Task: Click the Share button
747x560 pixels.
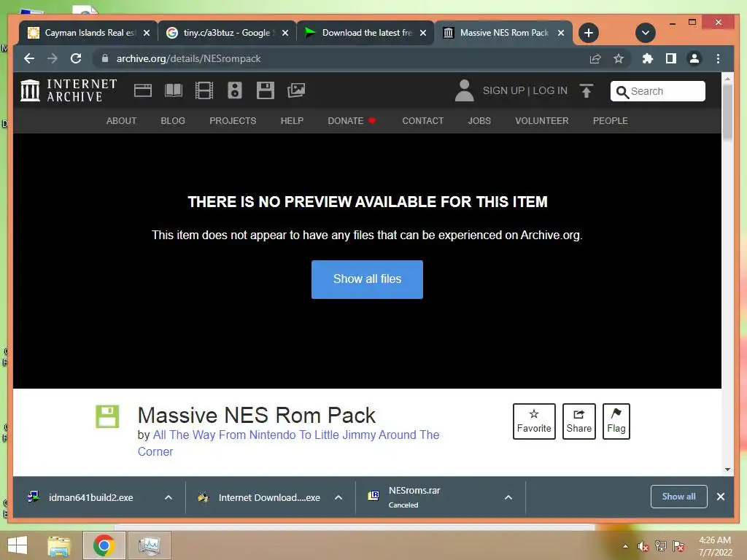Action: [x=578, y=421]
